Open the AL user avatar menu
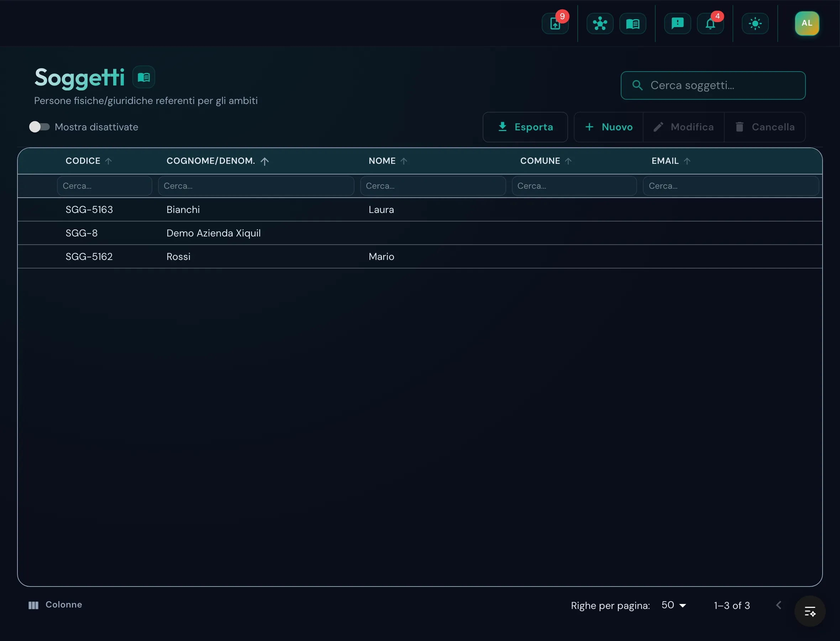The image size is (840, 641). click(x=807, y=23)
